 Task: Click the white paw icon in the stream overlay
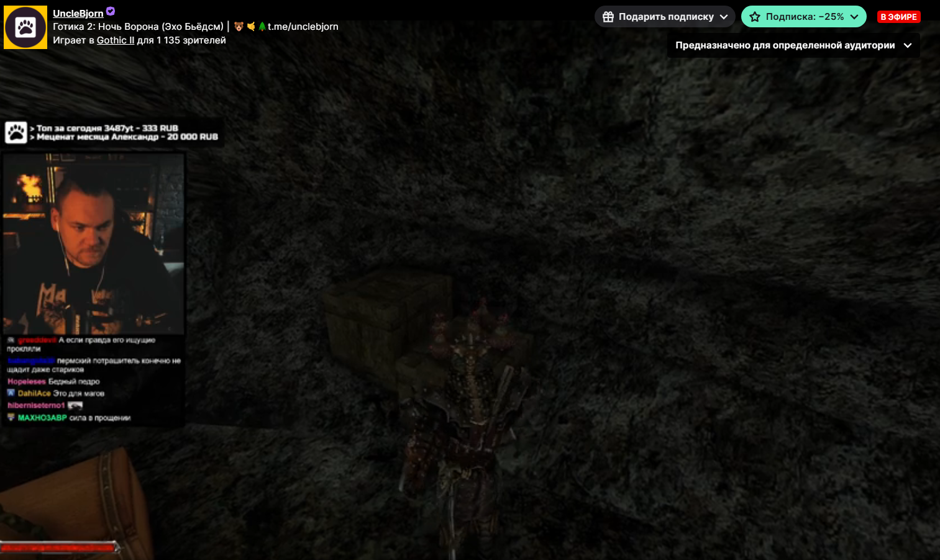tap(16, 132)
